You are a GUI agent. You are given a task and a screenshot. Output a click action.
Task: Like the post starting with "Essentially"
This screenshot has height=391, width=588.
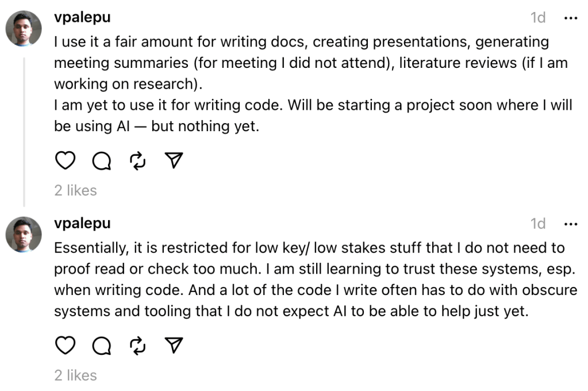(x=65, y=346)
